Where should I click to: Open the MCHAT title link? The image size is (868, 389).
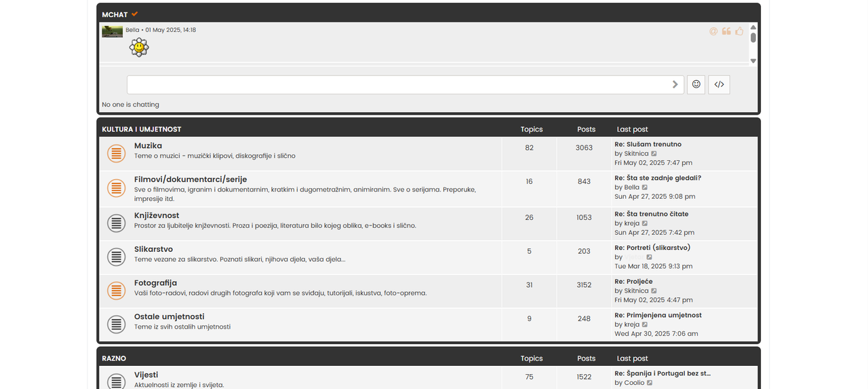coord(115,14)
